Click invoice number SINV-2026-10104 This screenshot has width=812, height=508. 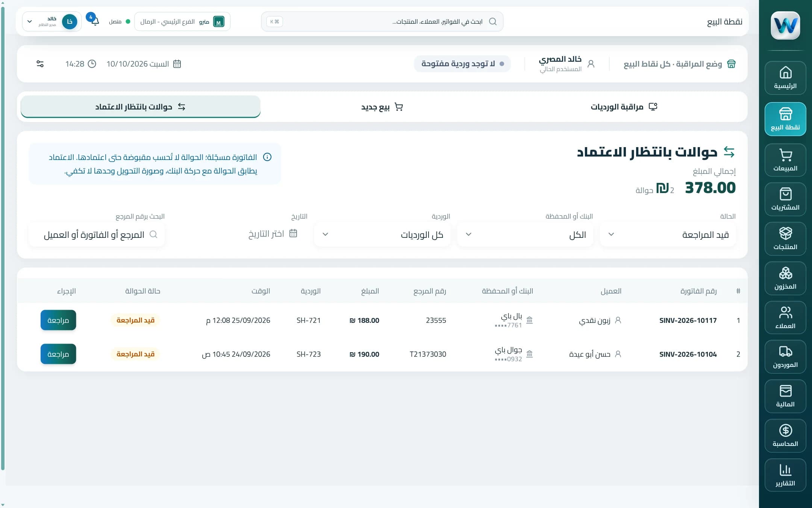688,354
